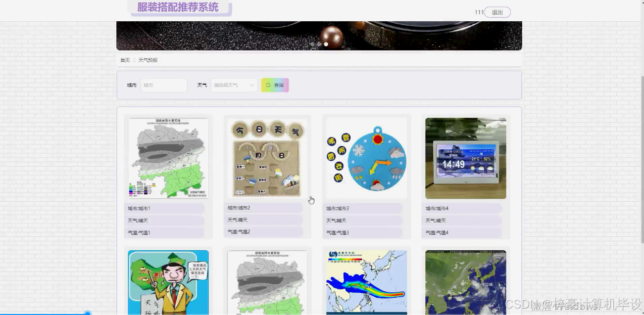Open the second-row grey rainfall map thumbnail
The width and height of the screenshot is (644, 315).
(x=267, y=282)
